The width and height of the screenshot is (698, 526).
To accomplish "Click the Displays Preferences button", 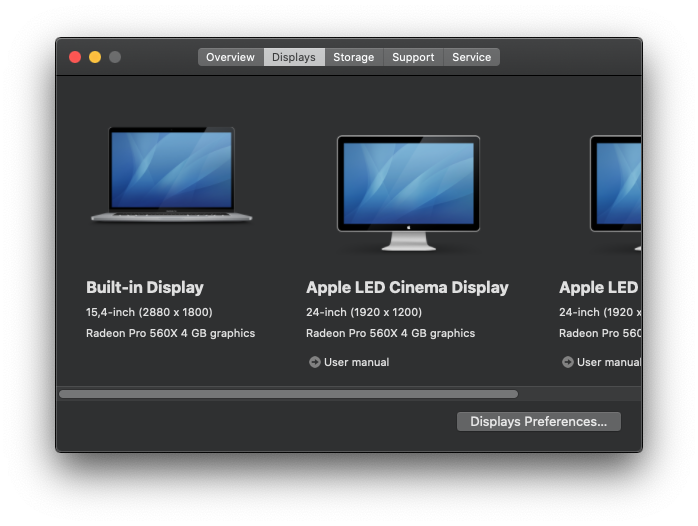I will [x=539, y=421].
